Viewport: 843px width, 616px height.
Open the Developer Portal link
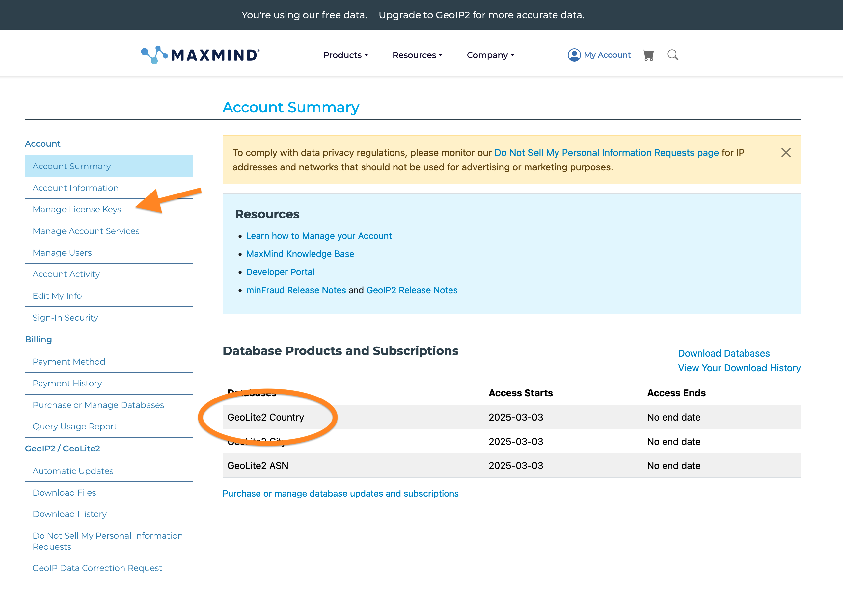[x=280, y=272]
